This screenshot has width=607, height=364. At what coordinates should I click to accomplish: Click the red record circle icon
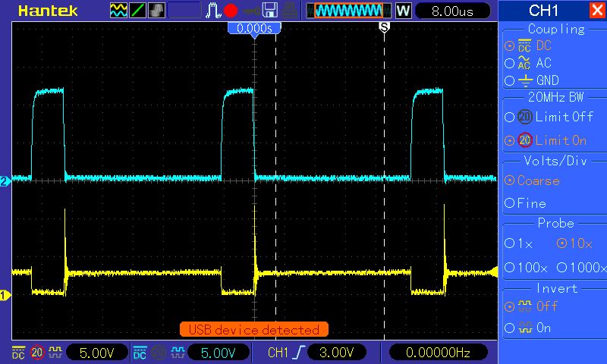(x=231, y=11)
